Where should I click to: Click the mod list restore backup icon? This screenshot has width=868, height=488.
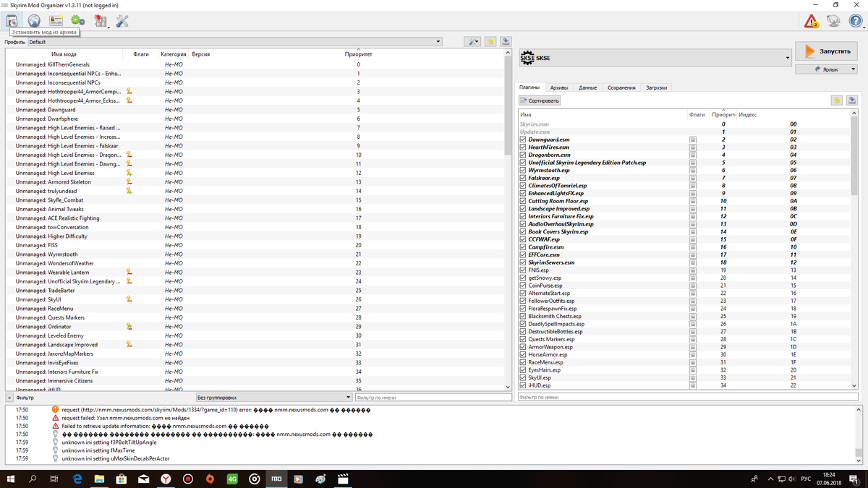pyautogui.click(x=490, y=41)
